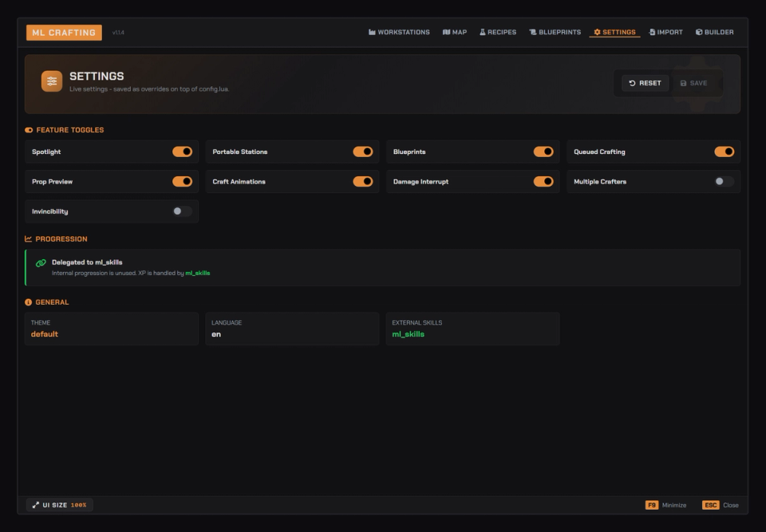Disable Queued Crafting

[x=724, y=152]
